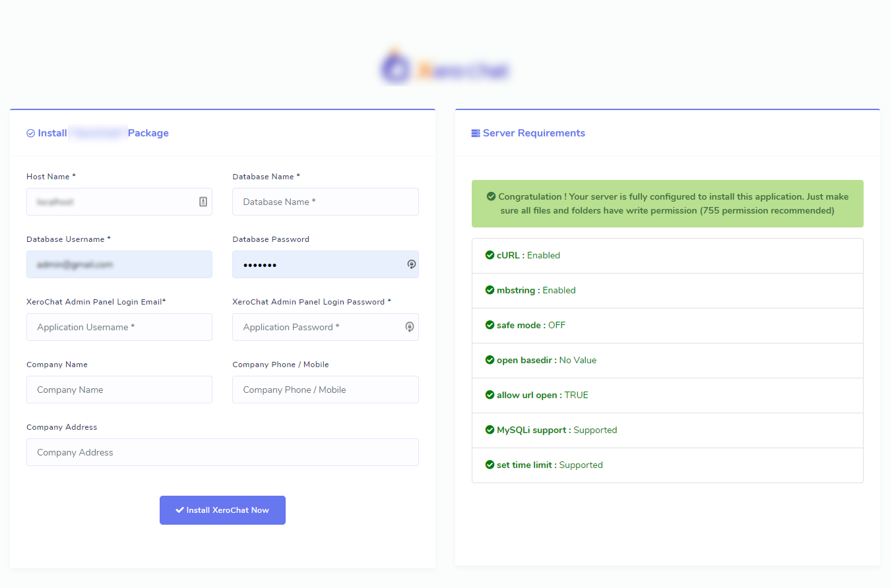Click key icon in Database Password field

[411, 264]
